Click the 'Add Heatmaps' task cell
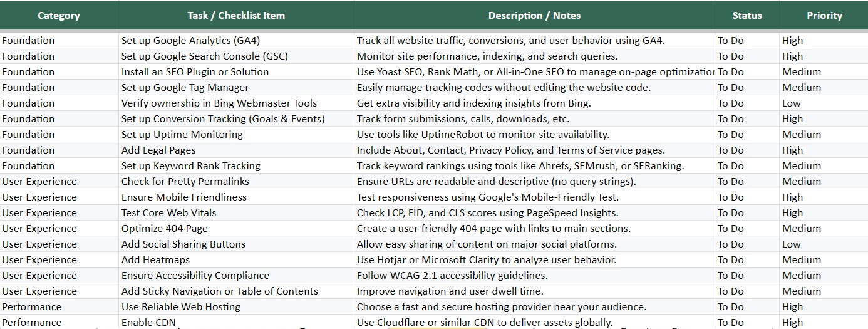This screenshot has width=868, height=329. 155,260
